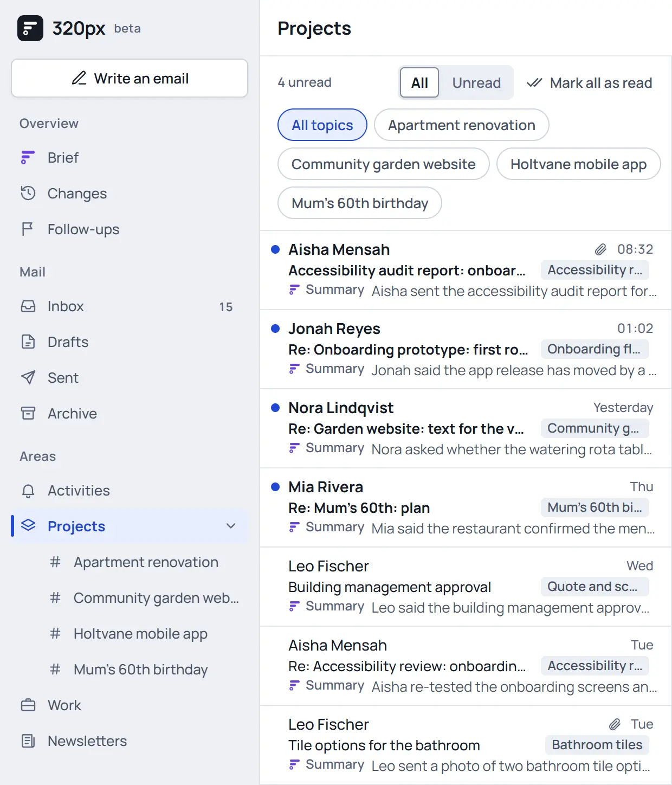Open Tile options for the bathroom email
The height and width of the screenshot is (785, 672).
point(466,745)
